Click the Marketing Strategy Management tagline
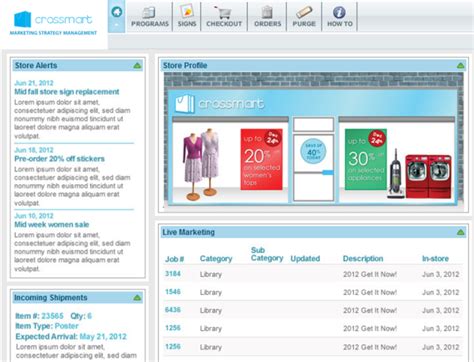Viewport: 474px width, 362px height. pos(53,33)
